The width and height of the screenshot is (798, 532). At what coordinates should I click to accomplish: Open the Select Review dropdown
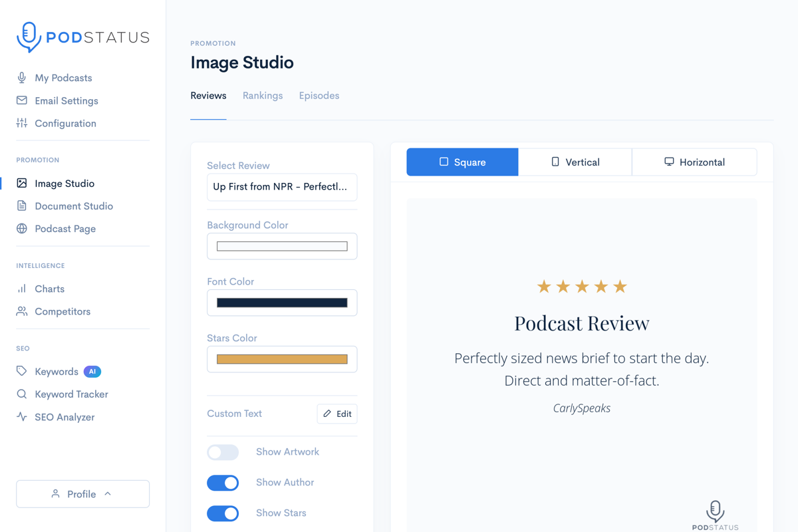click(x=282, y=187)
